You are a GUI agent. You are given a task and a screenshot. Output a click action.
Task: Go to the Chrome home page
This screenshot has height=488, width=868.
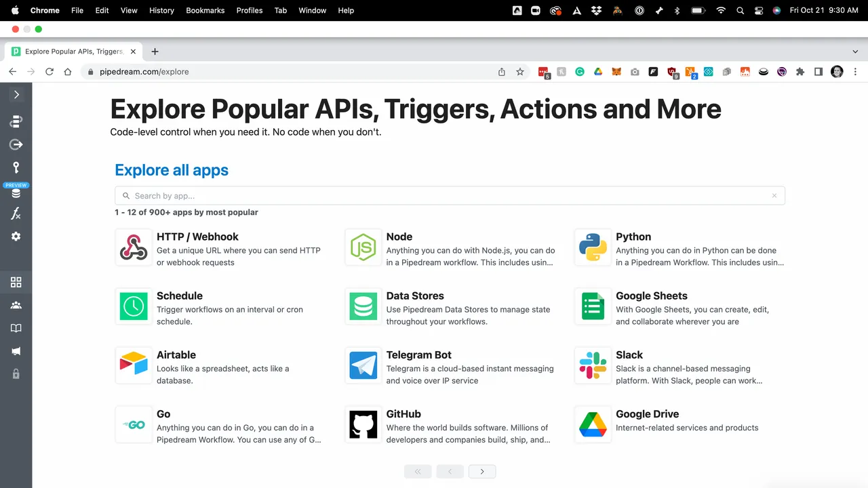click(x=68, y=72)
